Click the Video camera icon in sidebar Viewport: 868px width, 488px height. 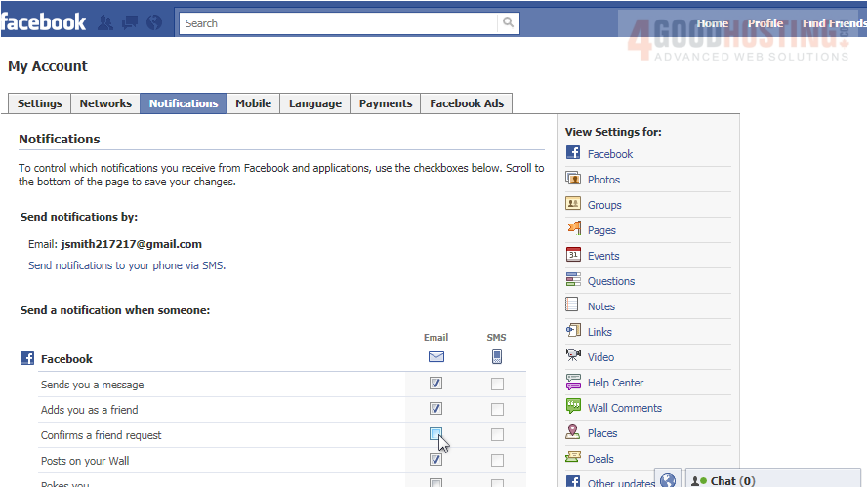pos(573,356)
